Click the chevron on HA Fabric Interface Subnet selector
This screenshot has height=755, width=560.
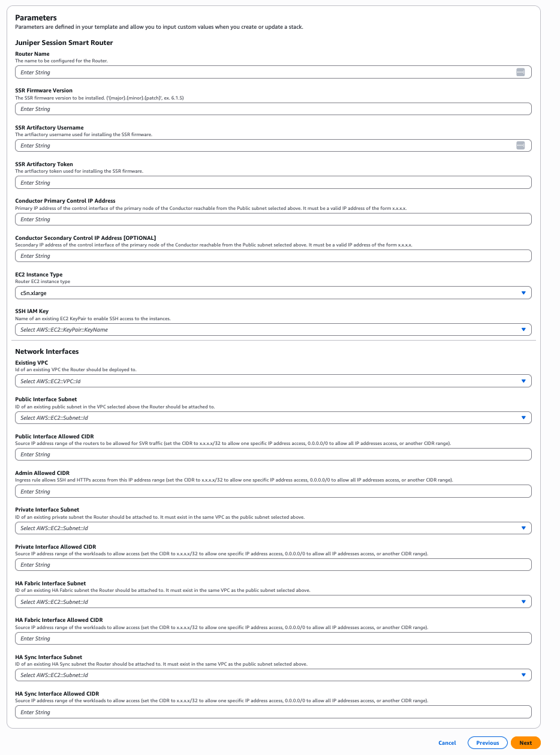click(522, 601)
